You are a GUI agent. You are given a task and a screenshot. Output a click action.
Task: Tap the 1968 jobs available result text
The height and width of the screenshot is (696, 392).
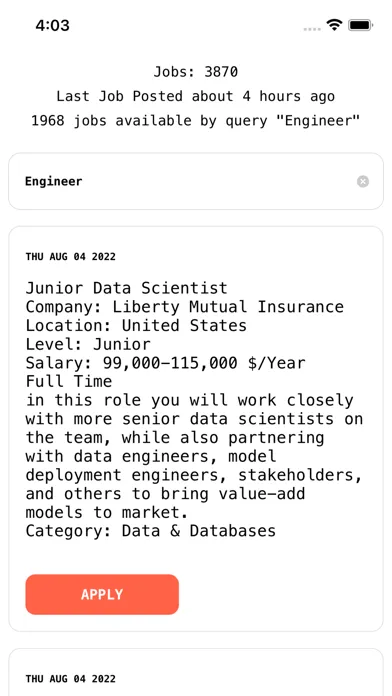(196, 120)
